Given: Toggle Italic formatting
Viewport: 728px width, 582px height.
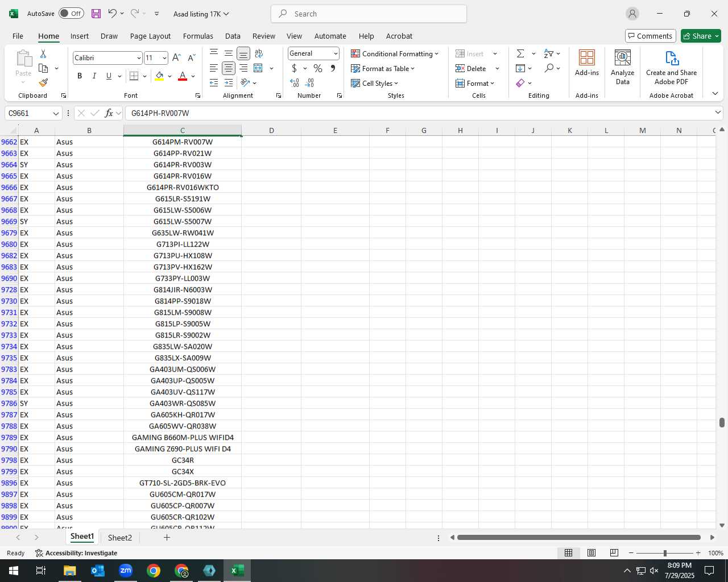Looking at the screenshot, I should (x=94, y=76).
